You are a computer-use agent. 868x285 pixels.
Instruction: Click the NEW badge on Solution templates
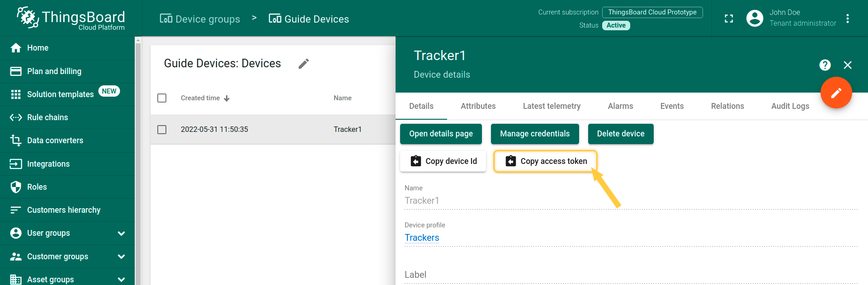point(109,91)
